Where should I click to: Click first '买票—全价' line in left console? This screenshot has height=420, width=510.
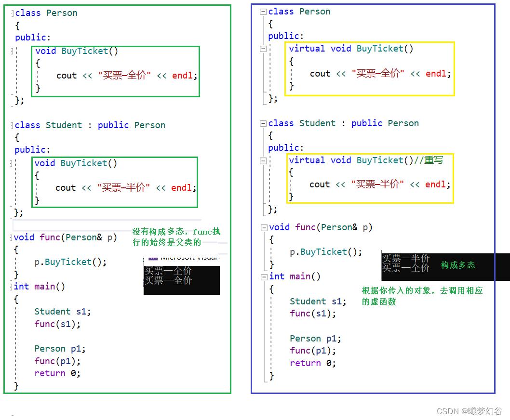click(168, 271)
